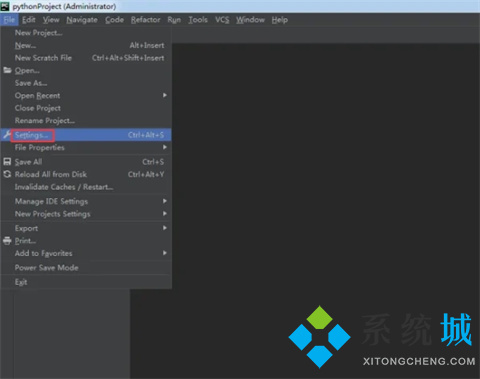Screen dimensions: 480x379
Task: Expand the Manage IDE Settings submenu arrow
Action: tap(165, 201)
